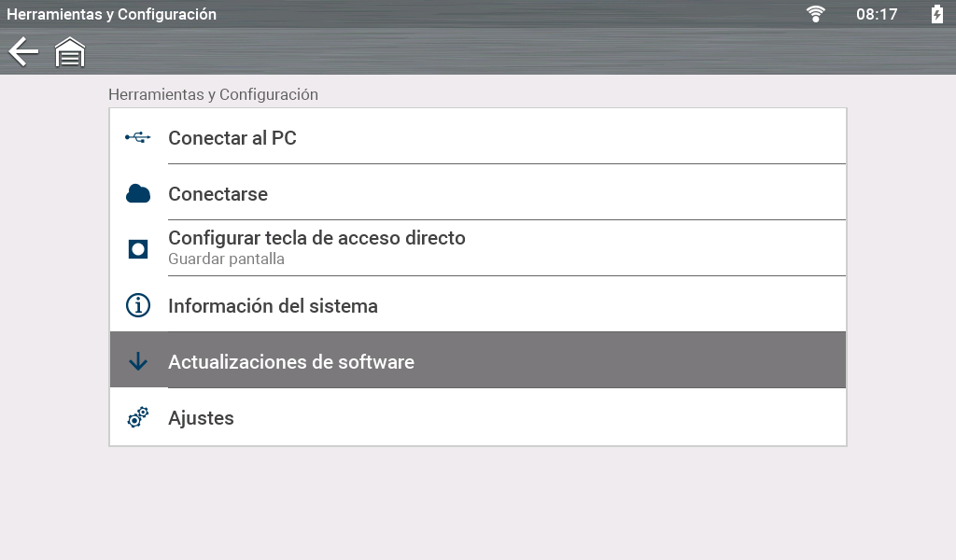Open Conectar al PC option
The height and width of the screenshot is (560, 956).
[232, 138]
